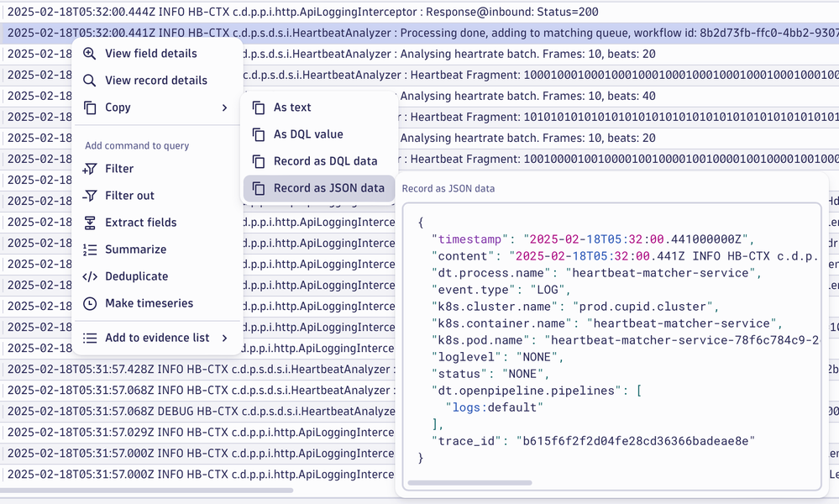Click the Make timeseries clock icon

90,303
